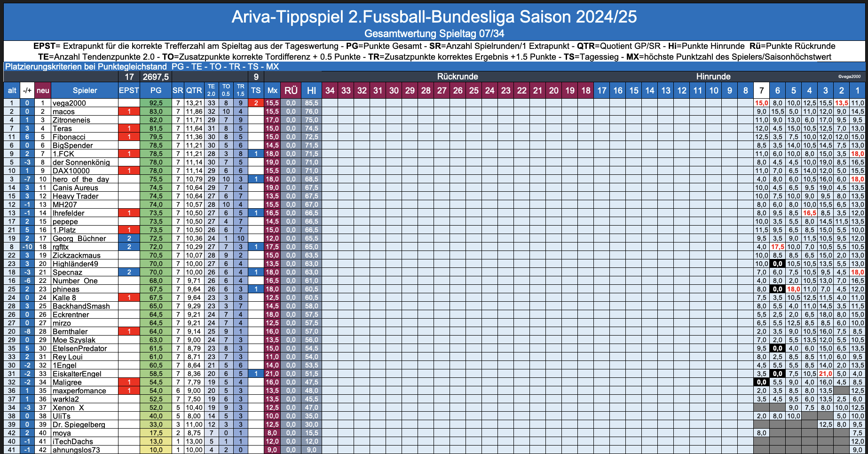The height and width of the screenshot is (454, 868).
Task: Click the red '21,0' in EiskalterEngel's row
Action: pos(825,374)
